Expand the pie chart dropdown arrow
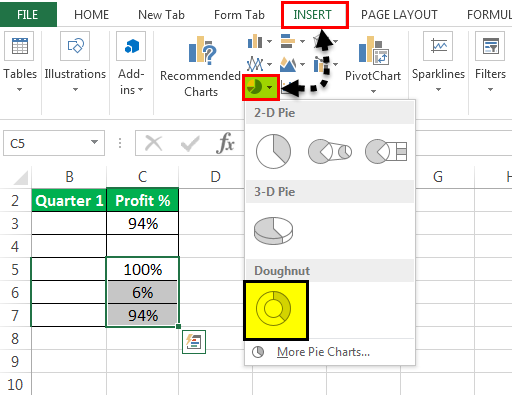The height and width of the screenshot is (395, 512). tap(270, 87)
